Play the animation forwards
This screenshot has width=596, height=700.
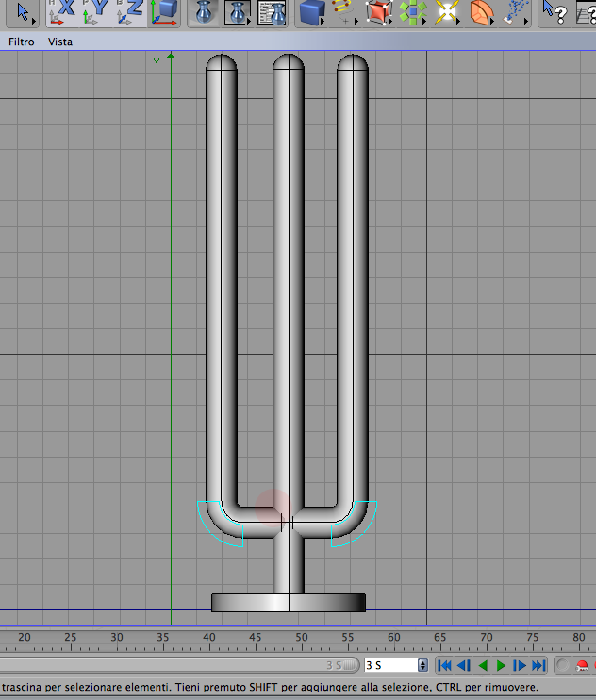501,666
